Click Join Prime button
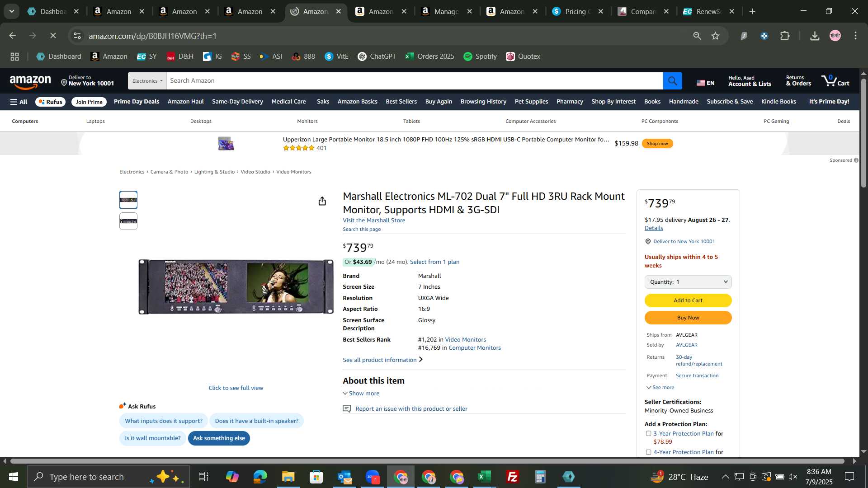The image size is (868, 488). click(x=89, y=102)
